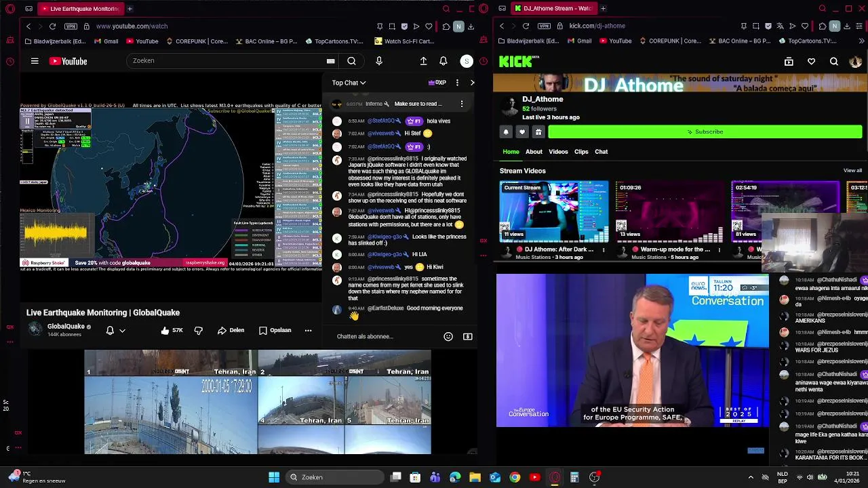Focus the YouTube Zoeken search field
The height and width of the screenshot is (488, 868).
point(227,61)
